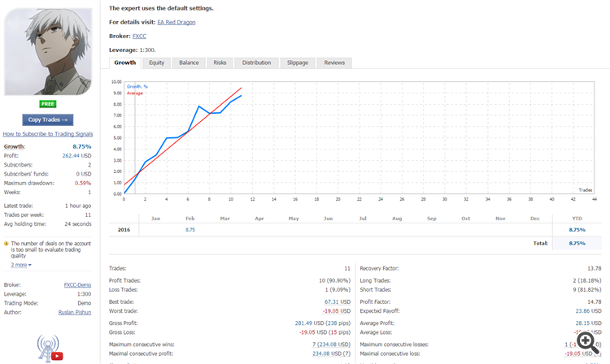Open the Risks tab
The image size is (610, 364).
click(220, 63)
